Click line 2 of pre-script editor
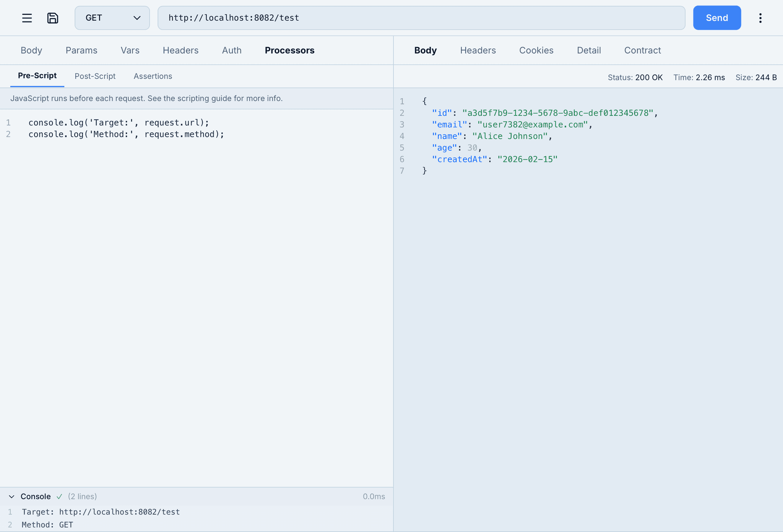Viewport: 783px width, 532px height. pos(126,134)
